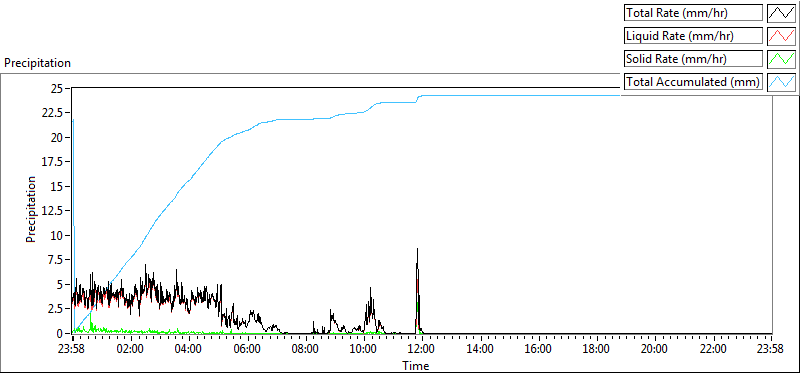800x373 pixels.
Task: Click the Solid Rate green line sample icon
Action: point(781,58)
